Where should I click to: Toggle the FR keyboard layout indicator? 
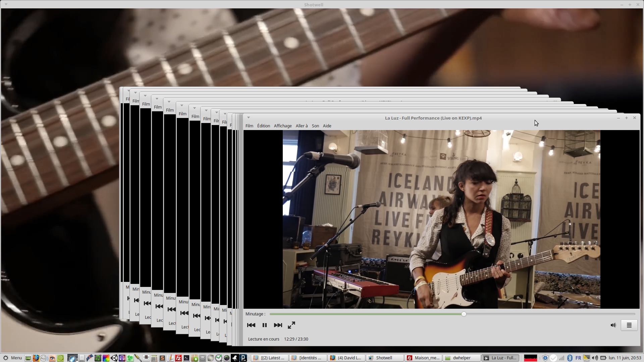tap(578, 358)
